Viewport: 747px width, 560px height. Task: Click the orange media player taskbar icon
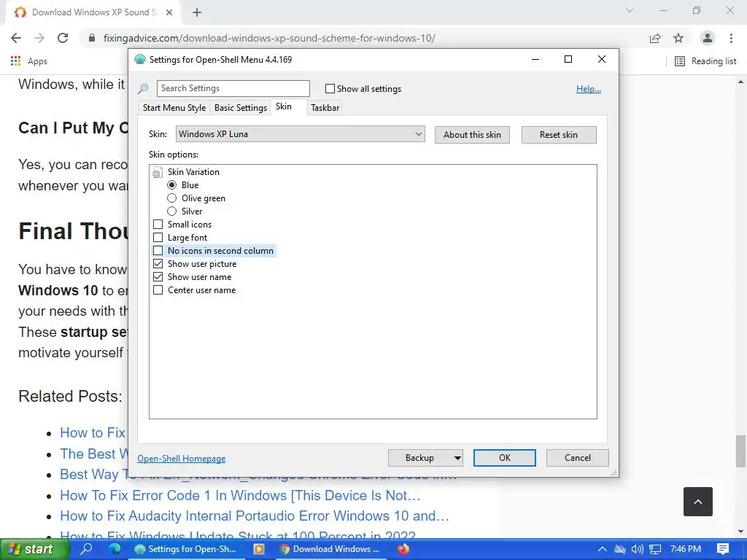pos(259,548)
